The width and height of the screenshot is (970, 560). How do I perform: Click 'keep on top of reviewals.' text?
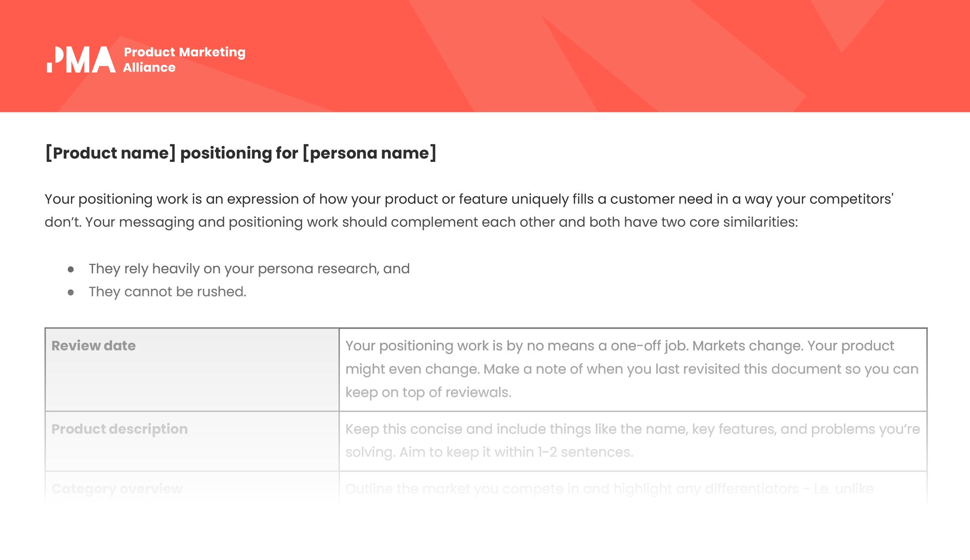(x=428, y=392)
